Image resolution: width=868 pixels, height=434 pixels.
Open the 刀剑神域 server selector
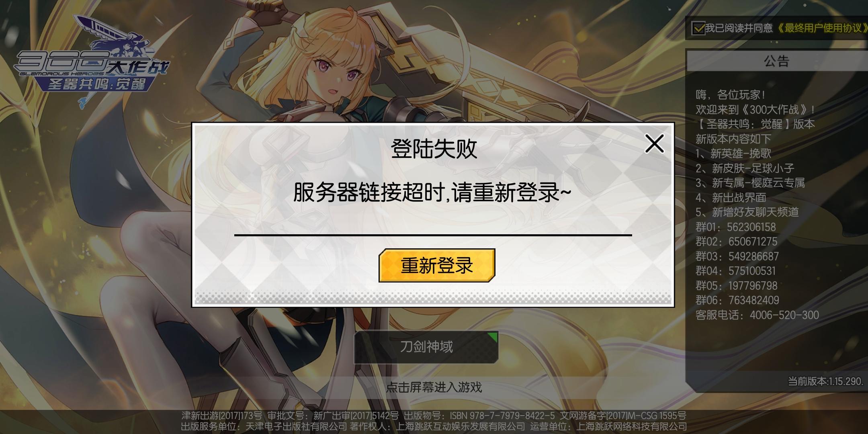(426, 347)
